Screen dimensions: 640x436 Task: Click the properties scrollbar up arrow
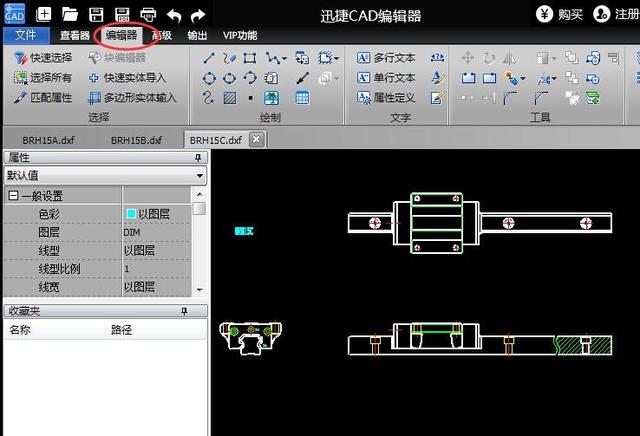(199, 194)
